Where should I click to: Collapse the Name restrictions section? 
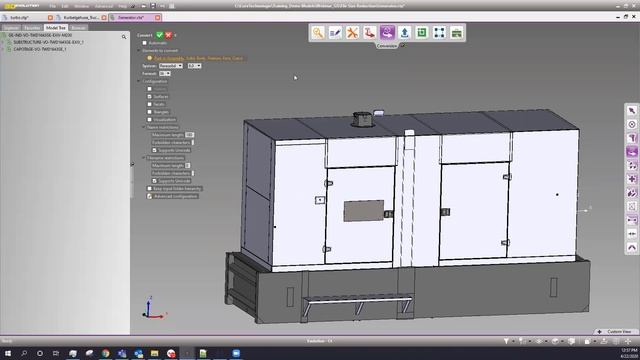point(144,127)
